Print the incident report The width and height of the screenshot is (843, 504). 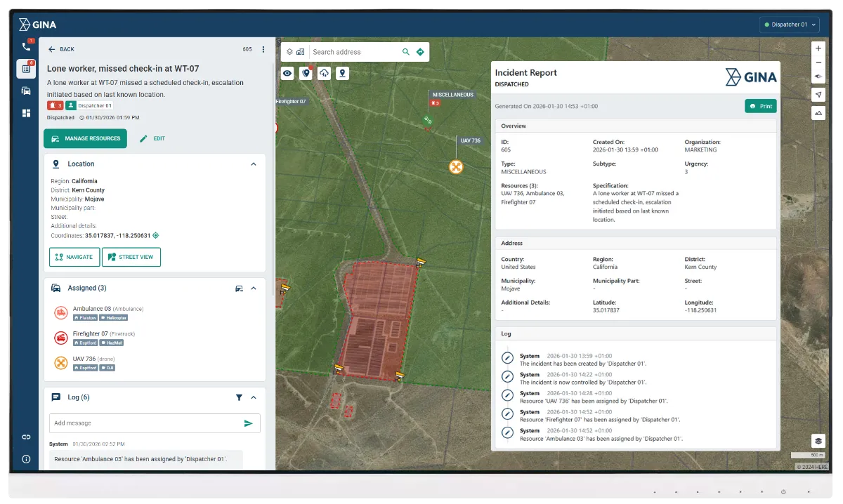(761, 106)
